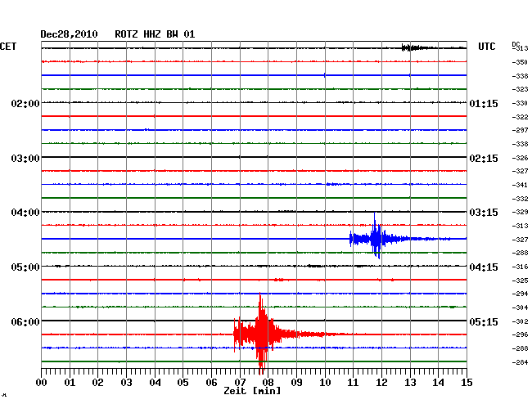Click the DC offset value -323
Viewport: 532px width, 404px height.
pyautogui.click(x=520, y=89)
